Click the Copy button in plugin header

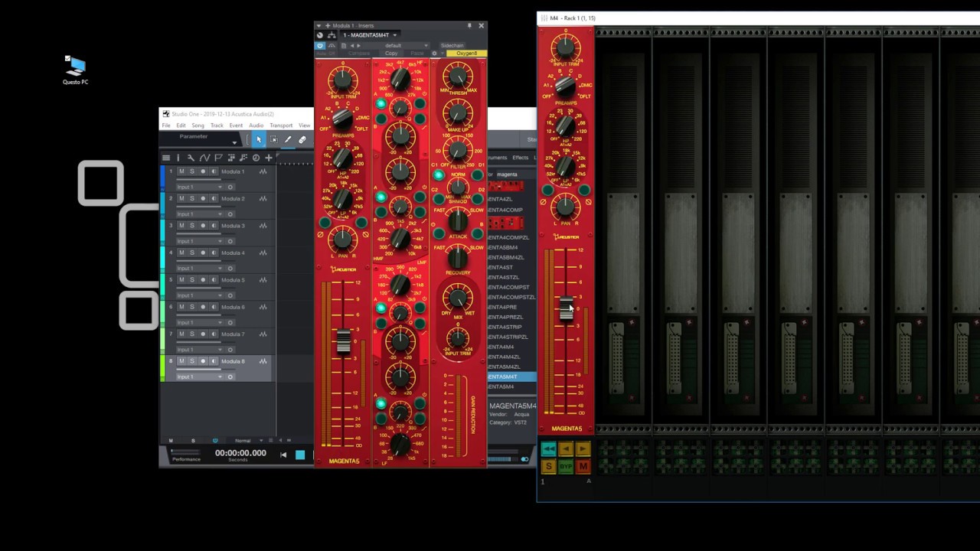tap(391, 54)
